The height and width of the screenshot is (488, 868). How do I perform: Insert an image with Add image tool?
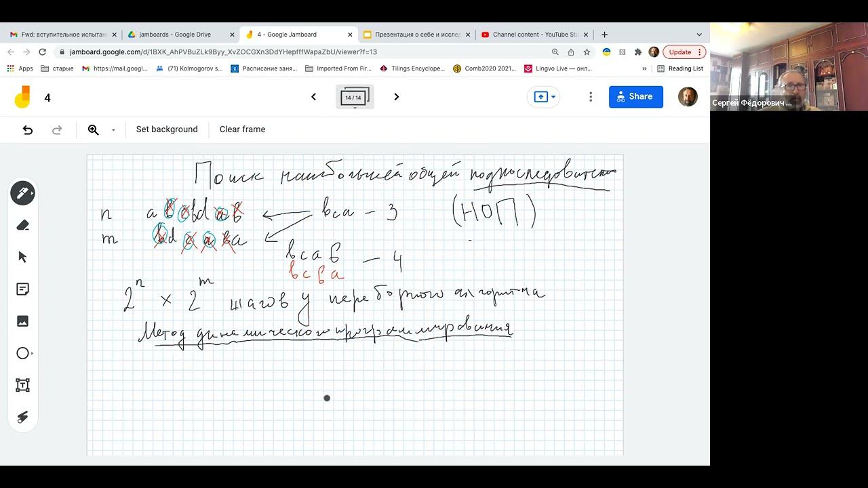22,321
